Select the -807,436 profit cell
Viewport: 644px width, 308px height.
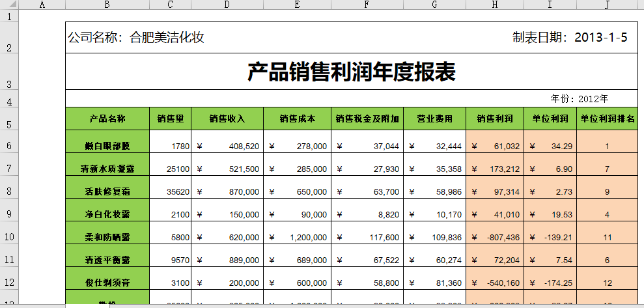tap(495, 238)
